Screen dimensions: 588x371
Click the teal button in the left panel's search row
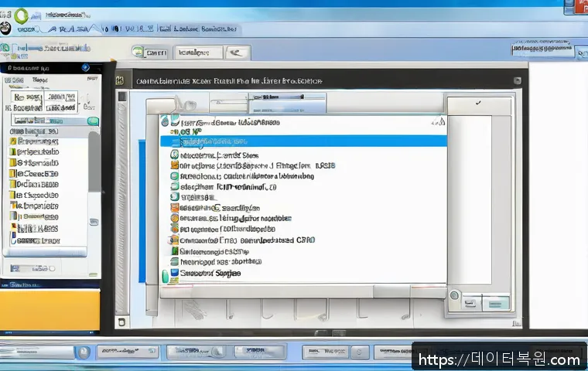click(x=93, y=121)
